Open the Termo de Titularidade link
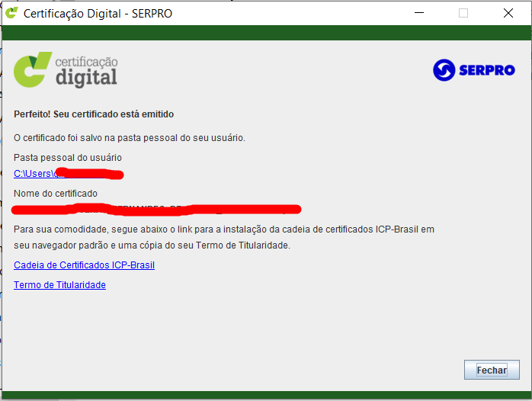This screenshot has height=401, width=532. (x=59, y=285)
